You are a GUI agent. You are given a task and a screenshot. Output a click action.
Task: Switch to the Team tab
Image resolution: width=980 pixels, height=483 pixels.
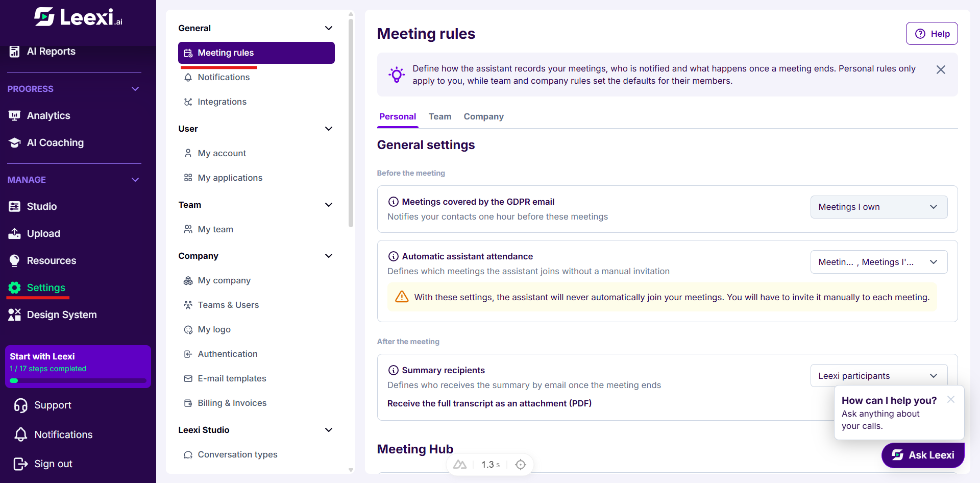440,117
